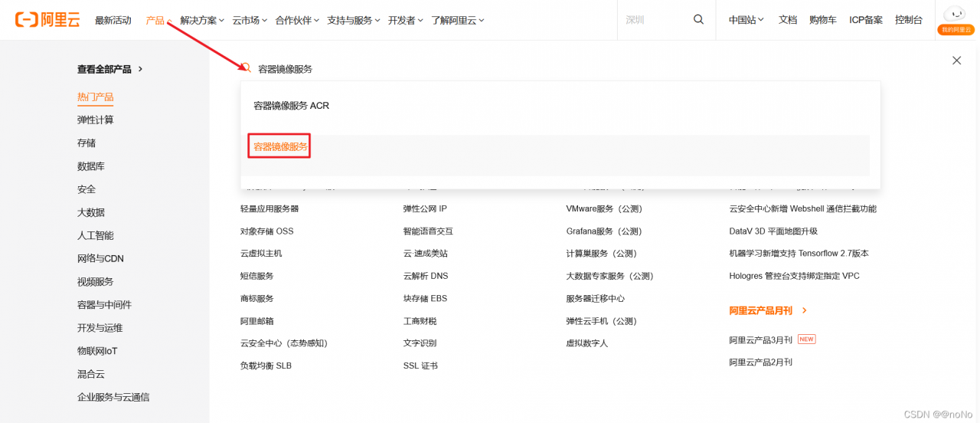This screenshot has width=980, height=423.
Task: Select 数据库 category
Action: point(91,166)
